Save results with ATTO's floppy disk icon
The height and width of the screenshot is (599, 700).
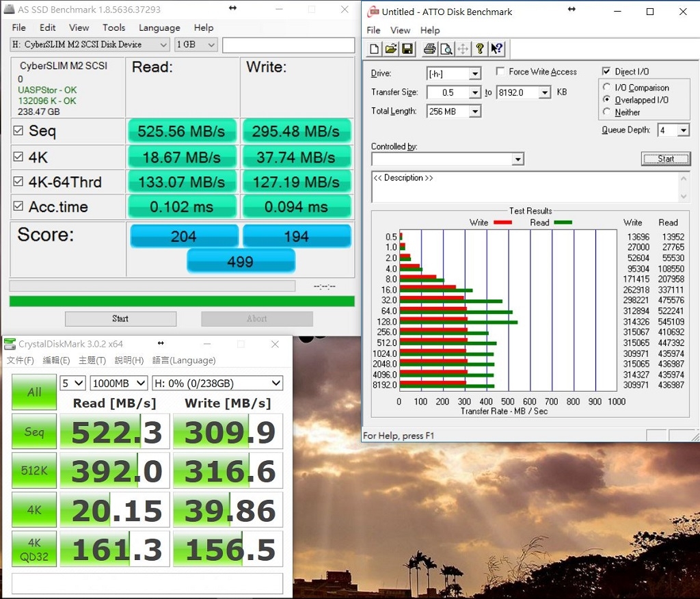[407, 49]
